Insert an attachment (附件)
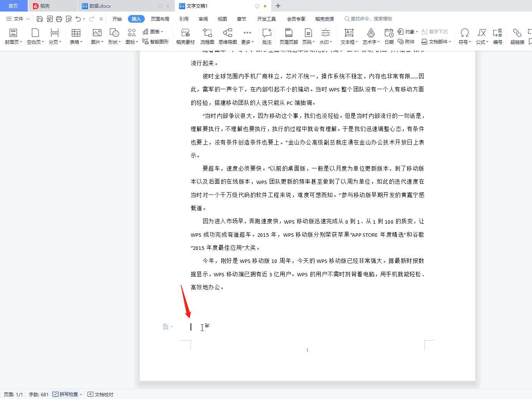 click(406, 42)
